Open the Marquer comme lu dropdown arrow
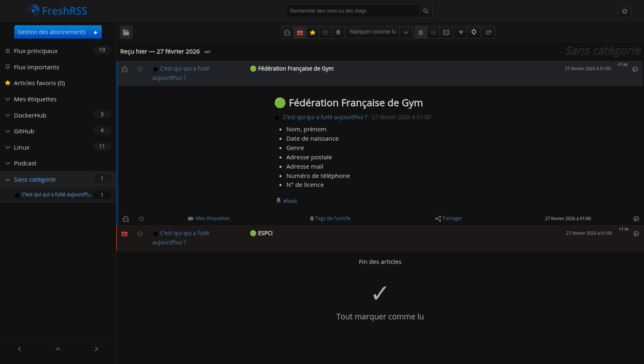644x364 pixels. click(x=406, y=32)
